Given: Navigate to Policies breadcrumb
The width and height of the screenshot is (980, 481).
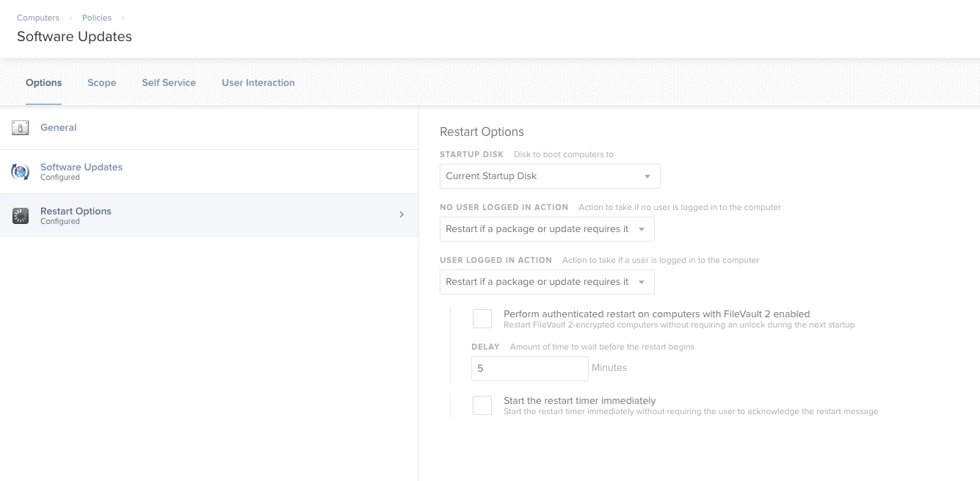Looking at the screenshot, I should (97, 18).
